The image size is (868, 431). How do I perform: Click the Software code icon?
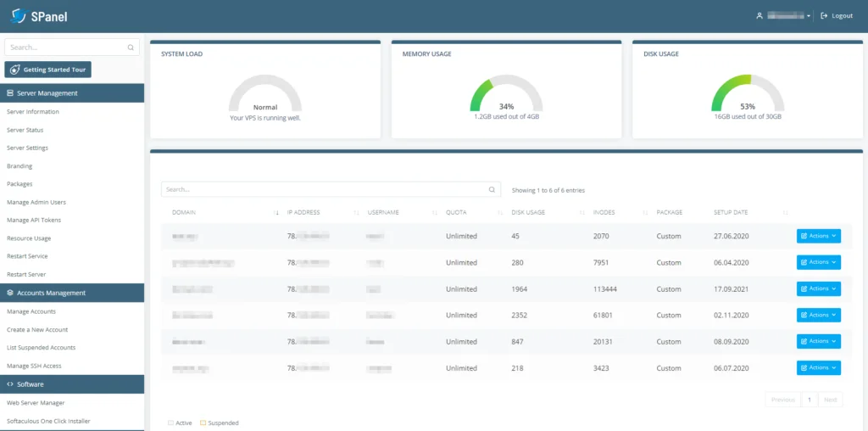(10, 384)
